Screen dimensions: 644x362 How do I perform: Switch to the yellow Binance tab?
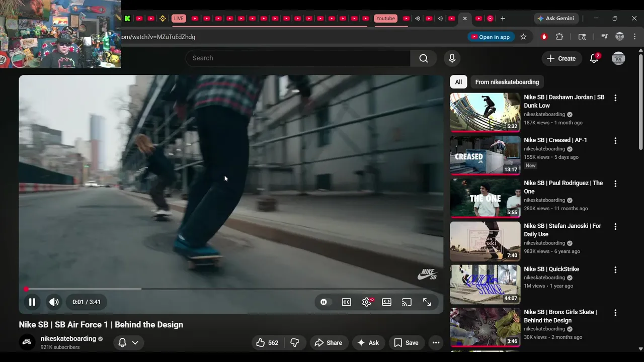163,19
